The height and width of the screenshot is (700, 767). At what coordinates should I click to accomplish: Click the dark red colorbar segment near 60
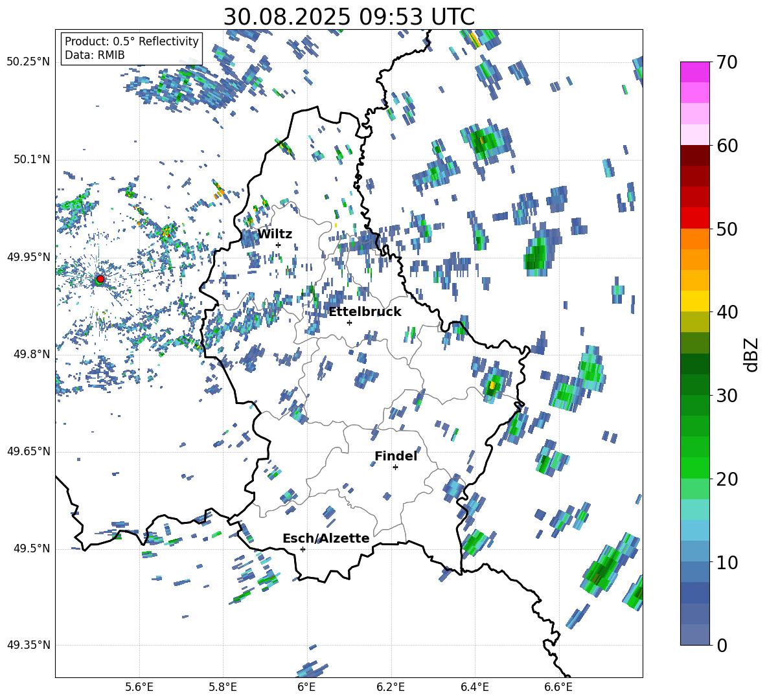(x=694, y=155)
